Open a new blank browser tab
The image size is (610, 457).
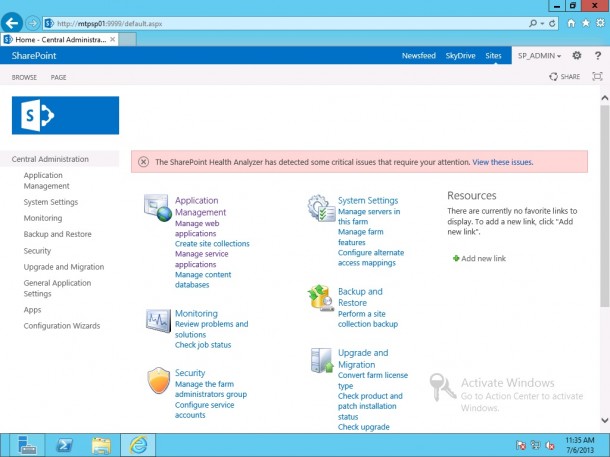127,39
